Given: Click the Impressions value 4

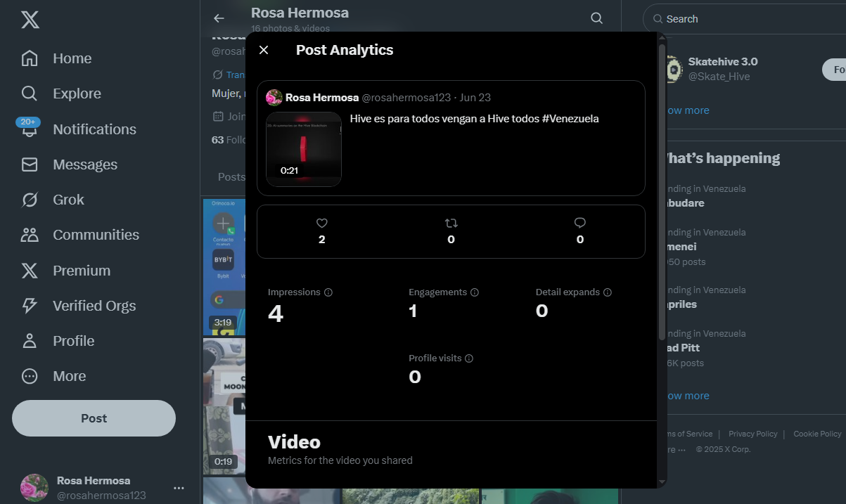Looking at the screenshot, I should coord(276,314).
